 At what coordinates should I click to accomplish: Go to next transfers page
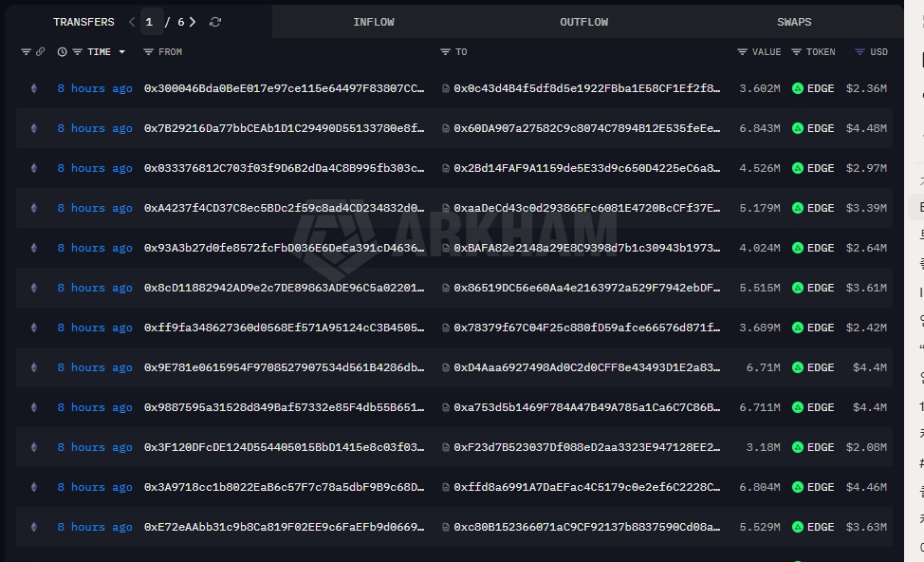coord(194,22)
